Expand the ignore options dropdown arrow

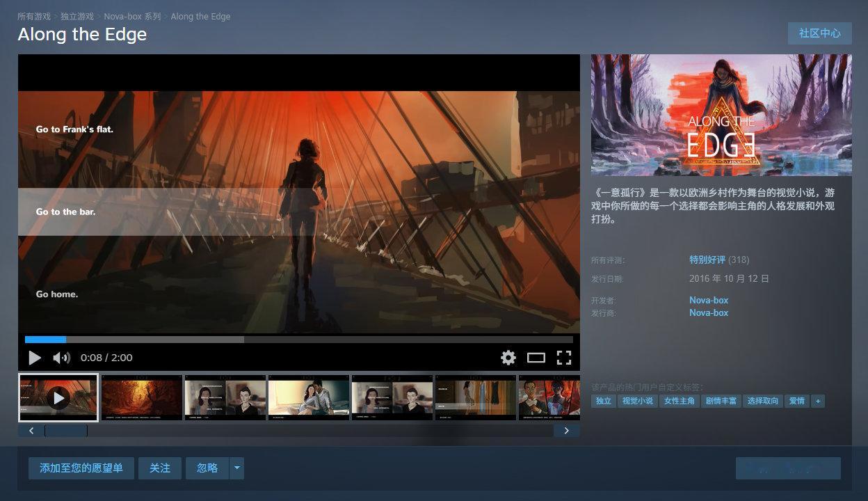pyautogui.click(x=237, y=468)
